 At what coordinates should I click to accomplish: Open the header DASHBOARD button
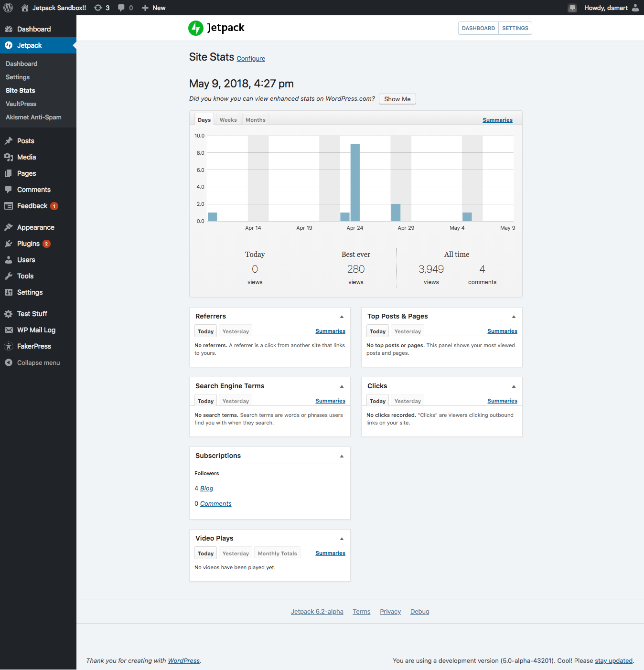click(478, 28)
